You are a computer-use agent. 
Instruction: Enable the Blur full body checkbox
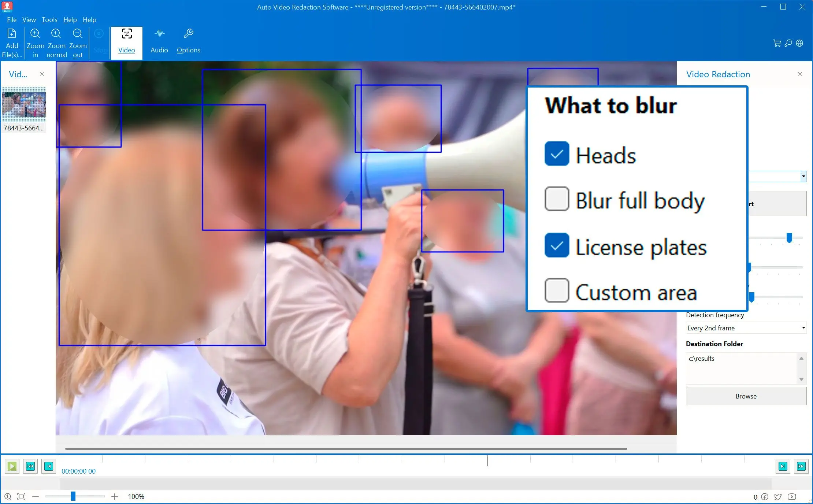[x=557, y=199]
